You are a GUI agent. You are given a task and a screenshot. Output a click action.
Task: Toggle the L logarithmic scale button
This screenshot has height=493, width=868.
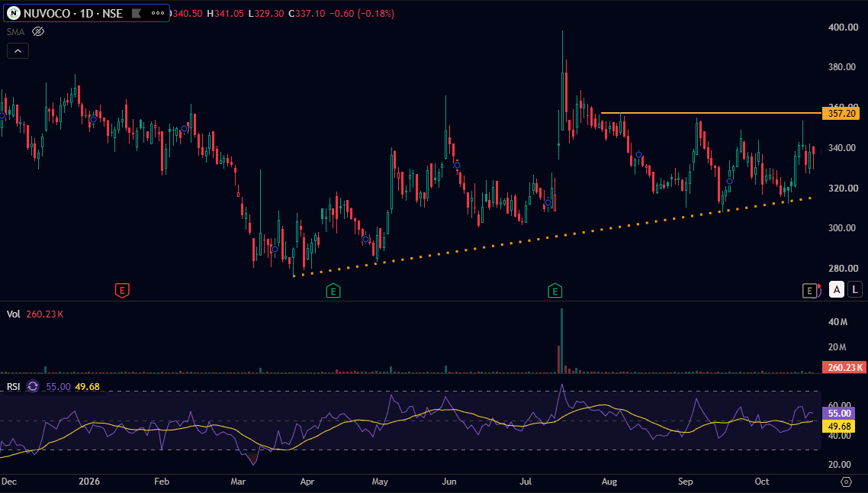pyautogui.click(x=855, y=289)
